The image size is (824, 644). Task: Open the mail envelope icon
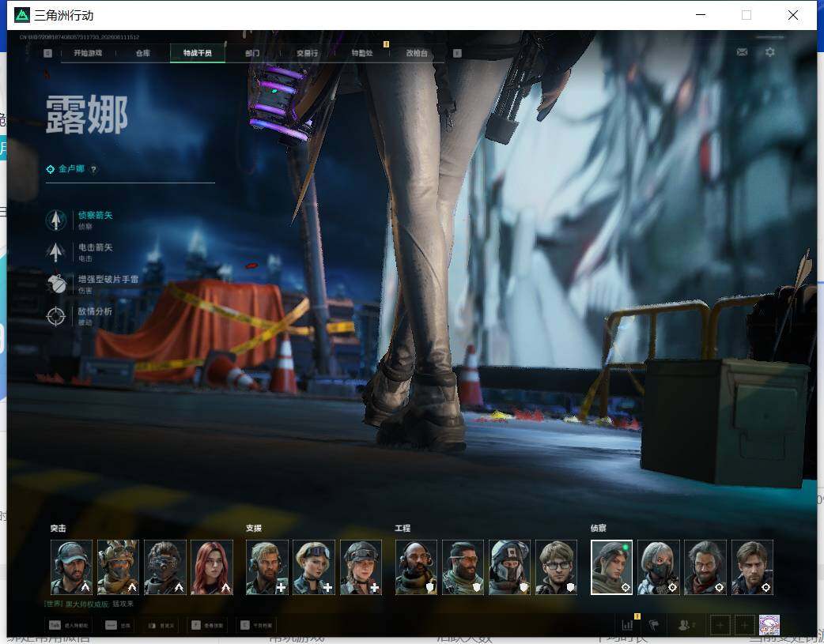coord(742,52)
